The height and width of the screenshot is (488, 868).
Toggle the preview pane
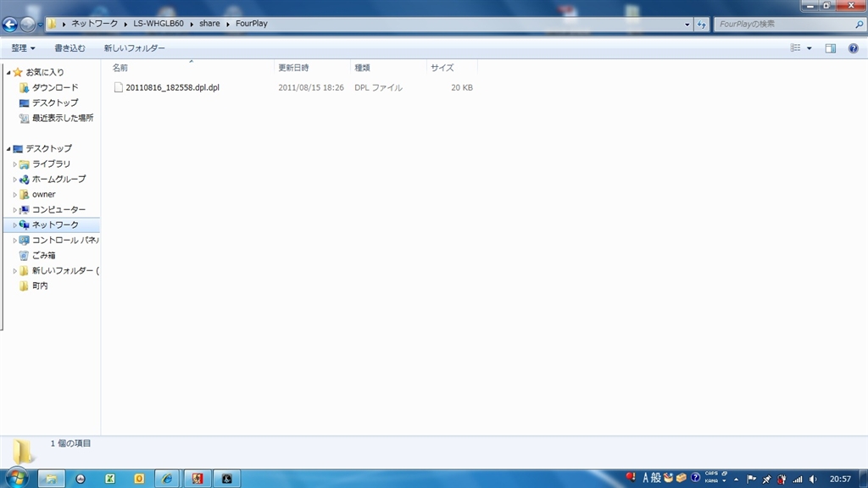[x=831, y=48]
